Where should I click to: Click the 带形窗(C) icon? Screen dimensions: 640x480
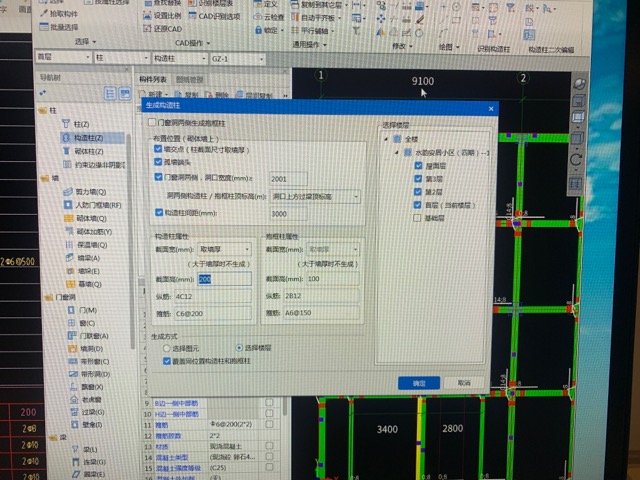click(73, 361)
